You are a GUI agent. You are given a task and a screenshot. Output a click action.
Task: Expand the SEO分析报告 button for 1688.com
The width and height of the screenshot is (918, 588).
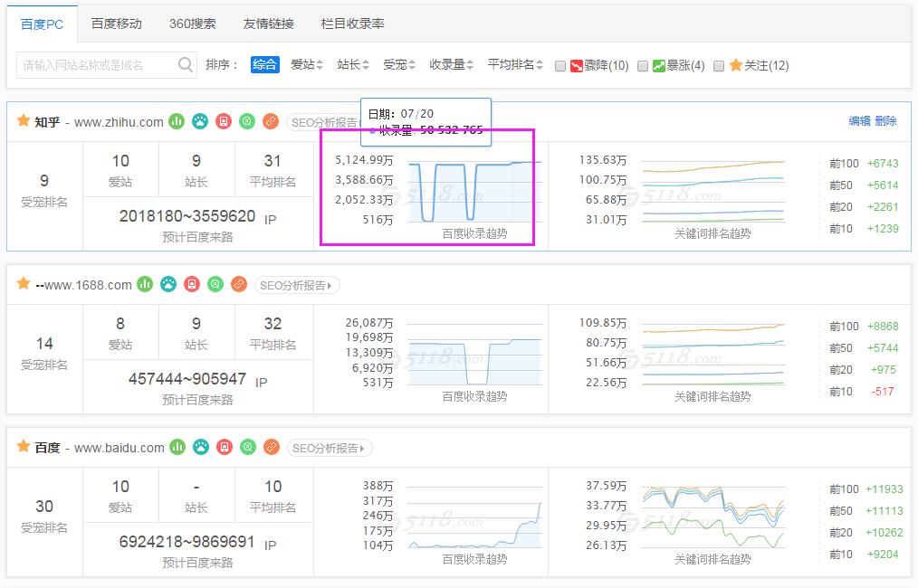[297, 285]
